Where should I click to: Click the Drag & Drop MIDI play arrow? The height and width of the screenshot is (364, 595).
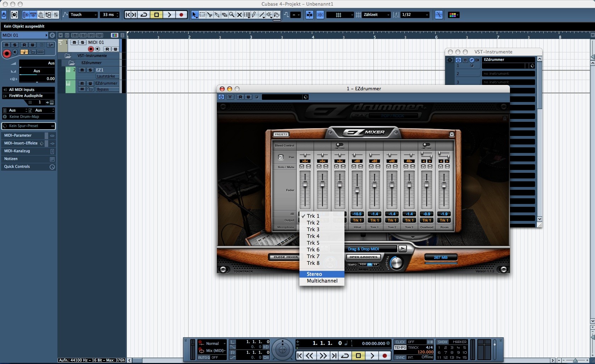402,249
